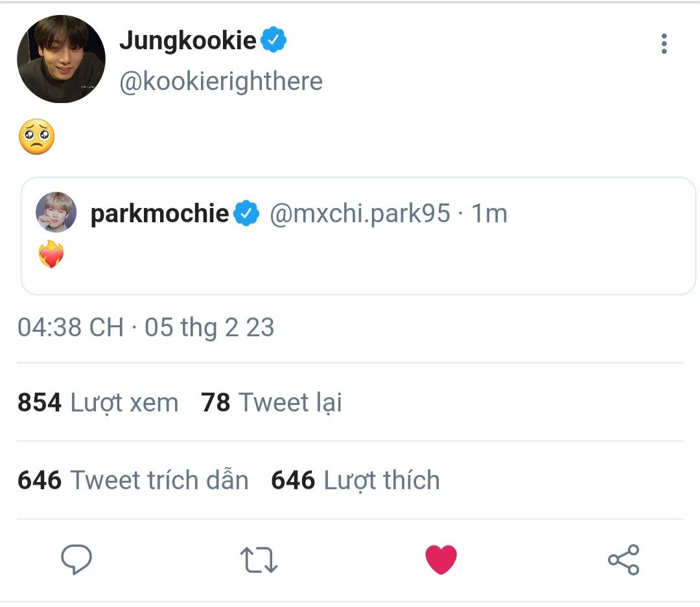Open parkmochie's small avatar

pyautogui.click(x=56, y=212)
